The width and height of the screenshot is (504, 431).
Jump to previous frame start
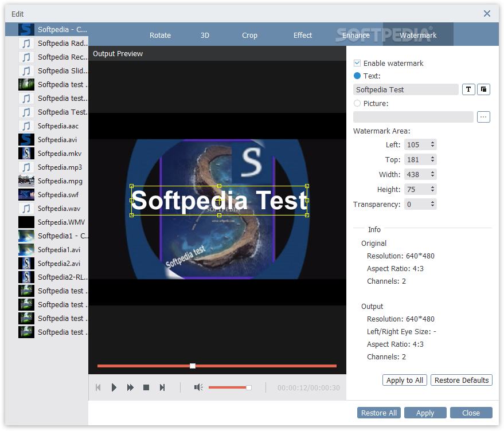point(99,387)
